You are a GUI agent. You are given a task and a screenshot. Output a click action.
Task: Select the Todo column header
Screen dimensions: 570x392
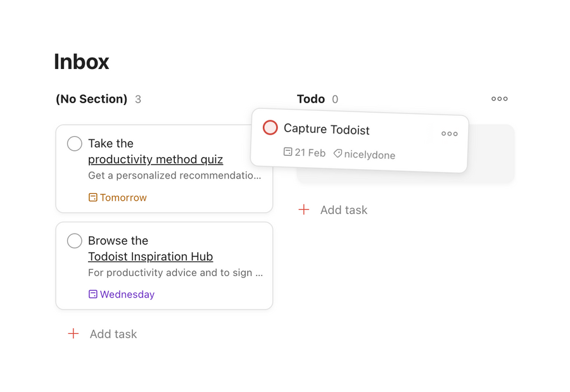pyautogui.click(x=311, y=99)
